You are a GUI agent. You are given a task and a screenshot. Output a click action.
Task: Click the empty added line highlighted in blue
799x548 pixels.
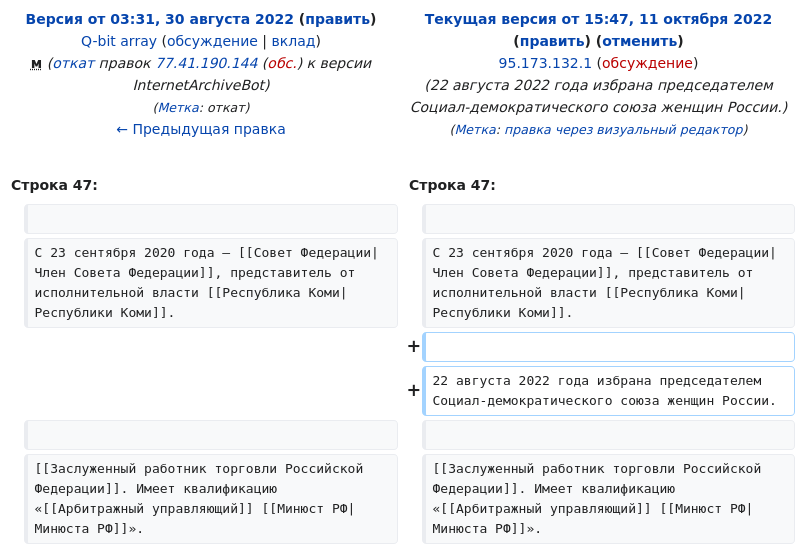[x=608, y=347]
